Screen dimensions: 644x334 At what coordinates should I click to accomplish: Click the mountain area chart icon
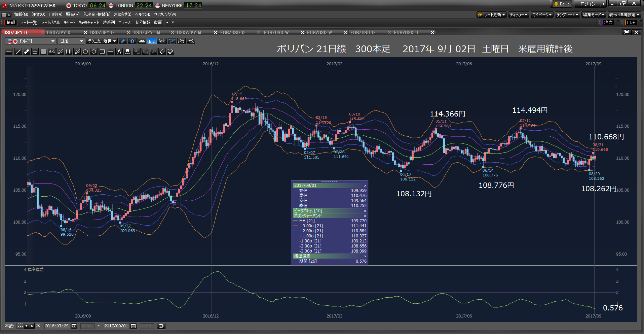click(x=142, y=41)
